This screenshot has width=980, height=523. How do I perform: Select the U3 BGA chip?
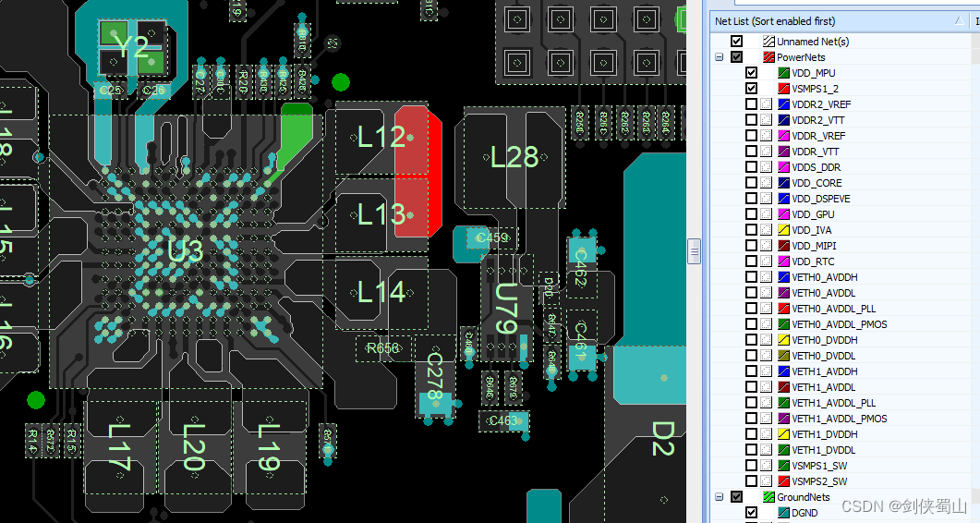click(x=186, y=250)
